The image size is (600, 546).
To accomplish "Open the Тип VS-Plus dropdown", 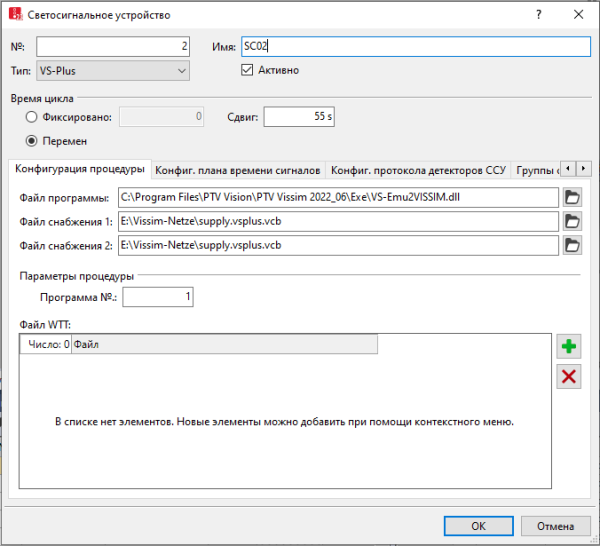I will tap(112, 70).
